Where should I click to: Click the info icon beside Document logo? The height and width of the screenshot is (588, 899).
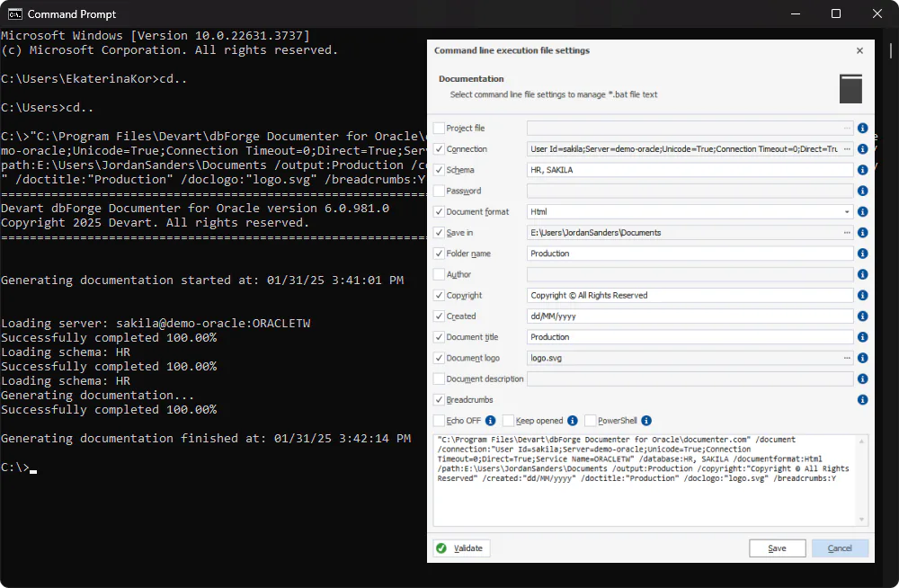(862, 358)
